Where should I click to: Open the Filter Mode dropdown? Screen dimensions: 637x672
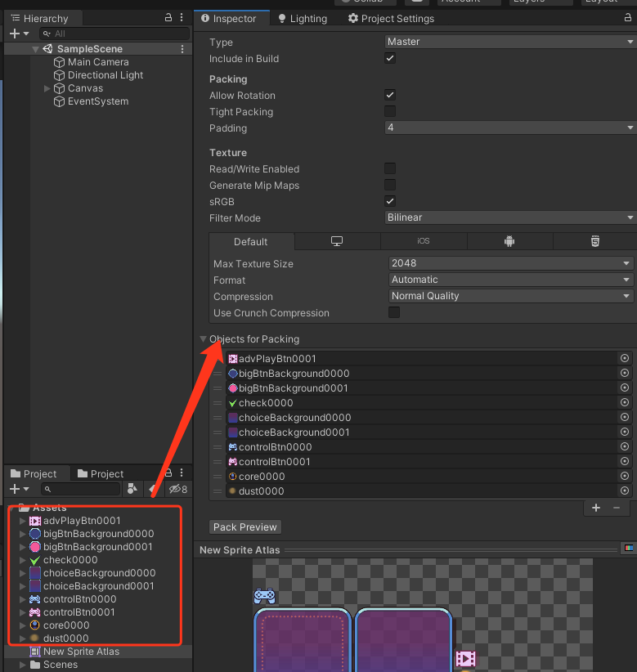click(x=510, y=217)
